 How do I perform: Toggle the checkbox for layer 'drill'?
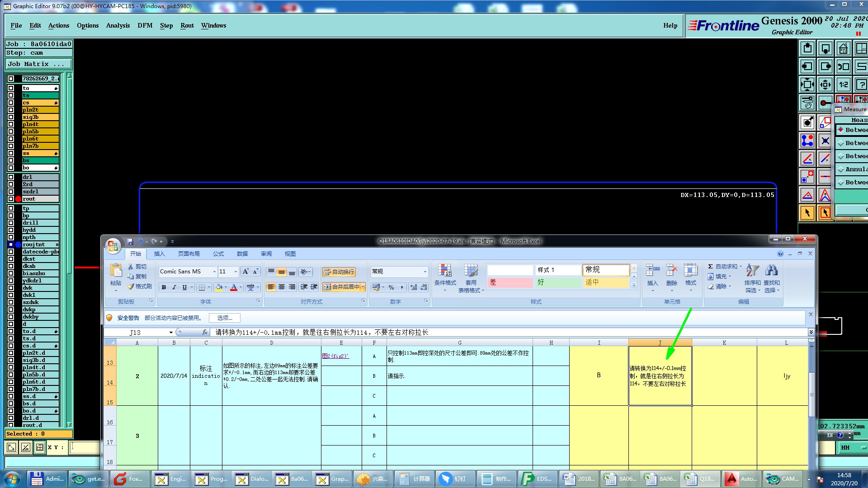point(11,223)
